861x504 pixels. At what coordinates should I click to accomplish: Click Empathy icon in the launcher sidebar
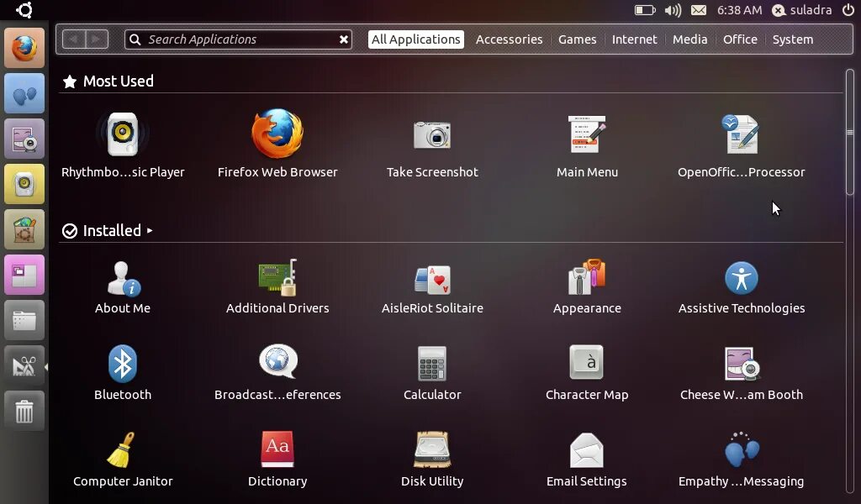pyautogui.click(x=24, y=94)
